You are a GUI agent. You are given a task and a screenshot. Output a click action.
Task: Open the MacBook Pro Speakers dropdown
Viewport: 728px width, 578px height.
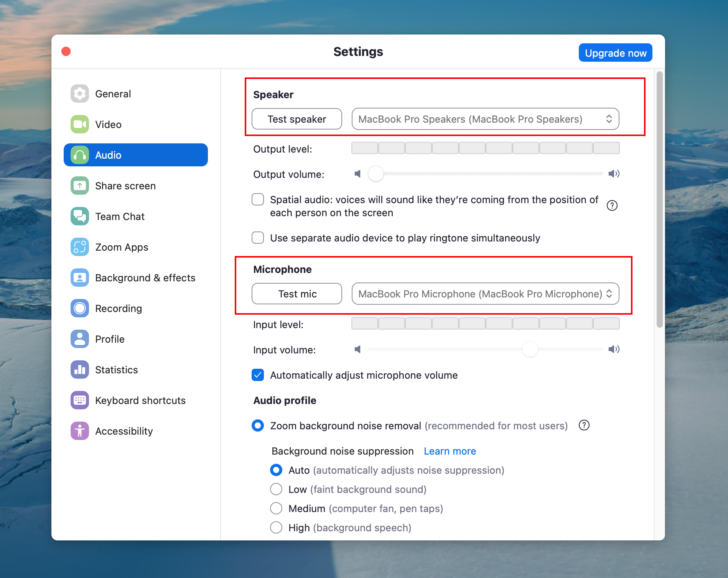point(485,119)
